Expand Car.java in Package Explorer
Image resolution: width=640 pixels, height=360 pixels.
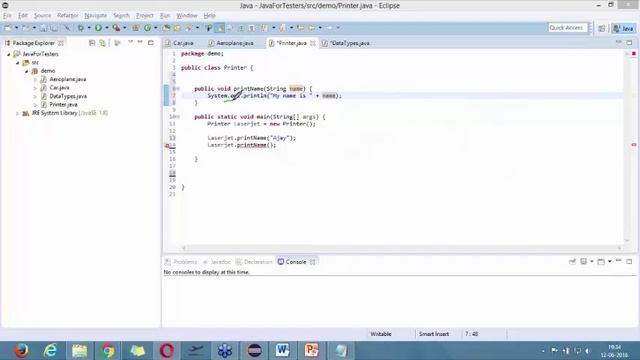35,88
